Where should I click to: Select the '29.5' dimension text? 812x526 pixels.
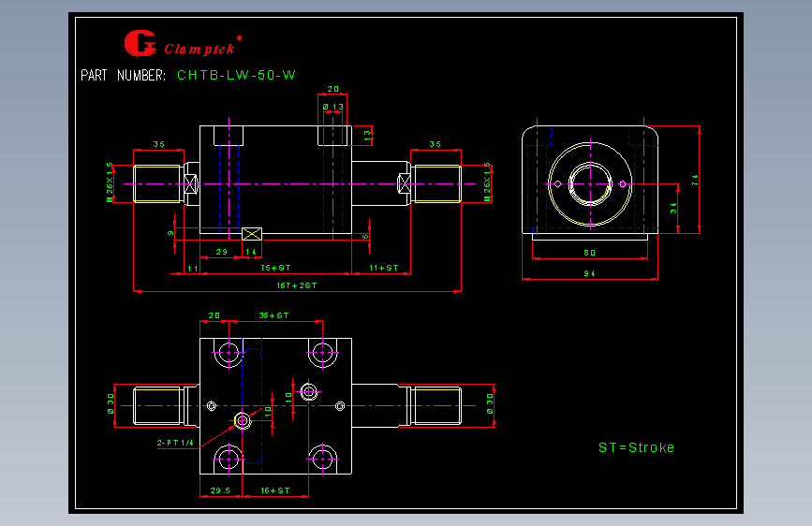[220, 490]
